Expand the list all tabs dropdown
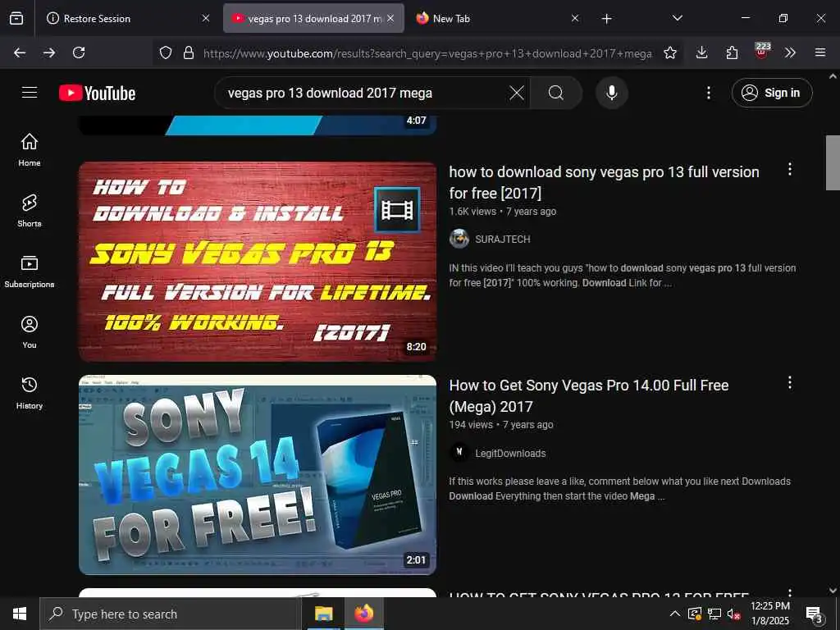The height and width of the screenshot is (630, 840). [x=677, y=18]
